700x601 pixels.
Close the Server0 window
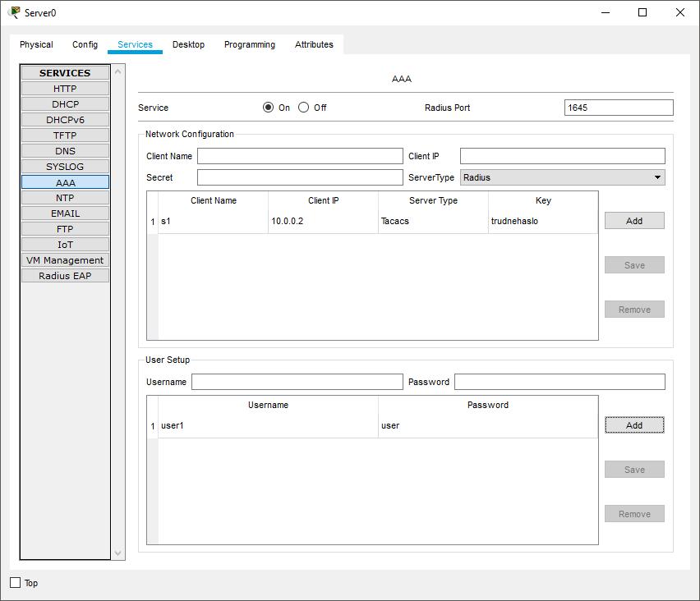[680, 12]
